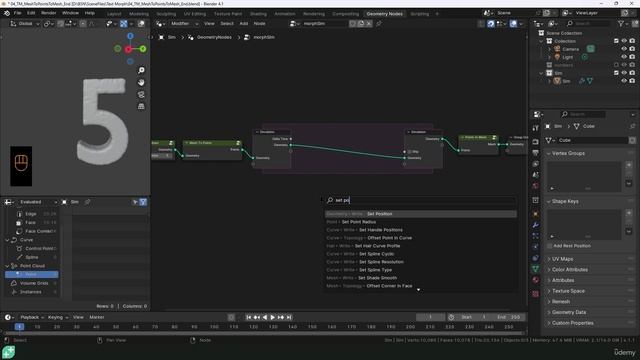
Task: Open the Add menu in node editor
Action: (x=244, y=24)
